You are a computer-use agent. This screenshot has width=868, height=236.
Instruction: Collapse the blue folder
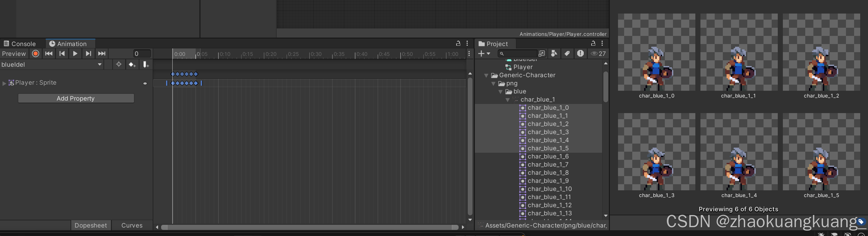[500, 91]
